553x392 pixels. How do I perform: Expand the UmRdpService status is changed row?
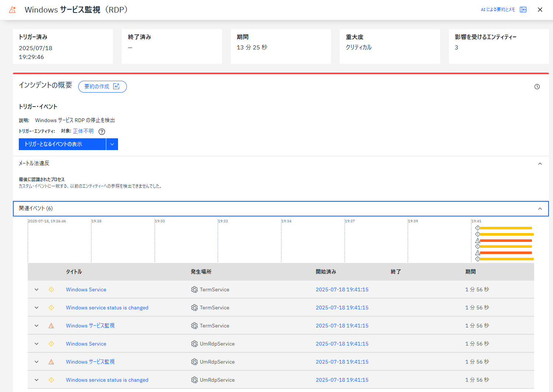(x=37, y=380)
